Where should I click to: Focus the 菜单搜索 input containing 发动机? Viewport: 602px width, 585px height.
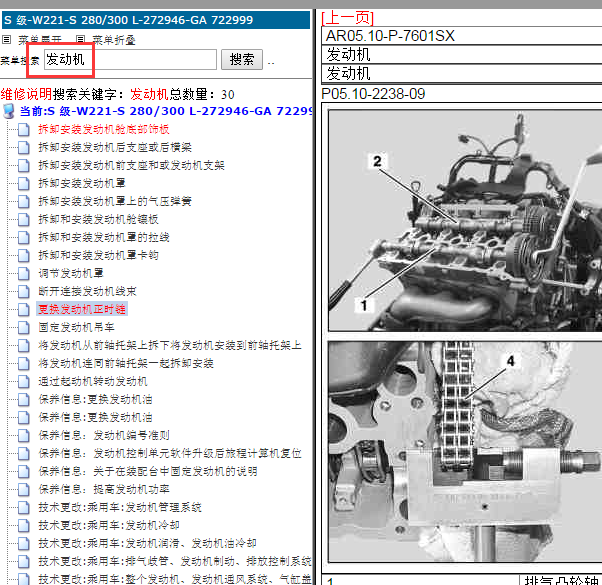point(130,59)
